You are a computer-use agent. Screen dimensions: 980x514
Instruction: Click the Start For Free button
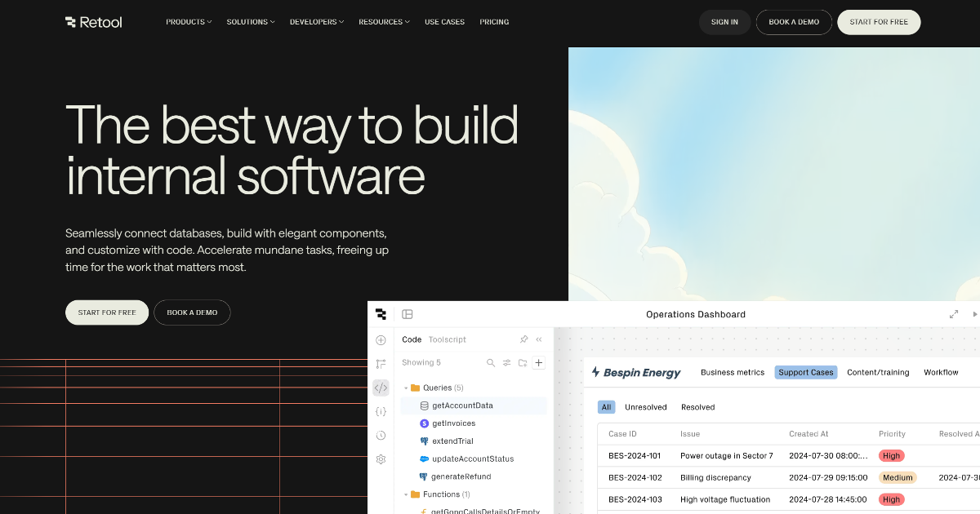(x=879, y=22)
